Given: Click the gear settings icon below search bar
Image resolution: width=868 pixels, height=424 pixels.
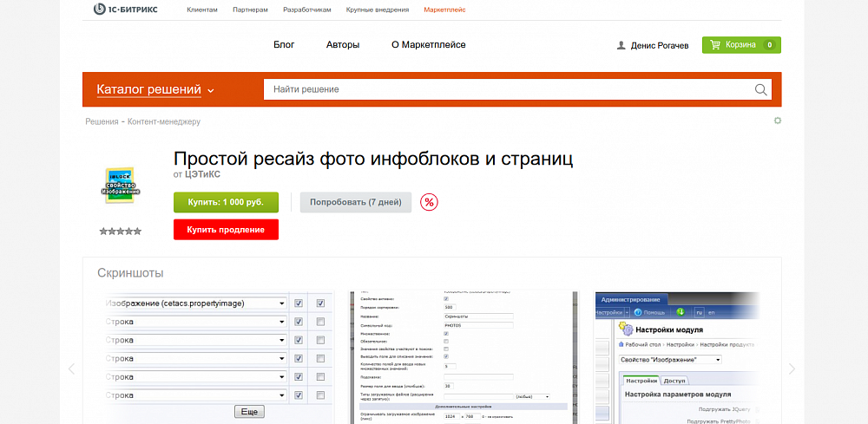Looking at the screenshot, I should 777,121.
